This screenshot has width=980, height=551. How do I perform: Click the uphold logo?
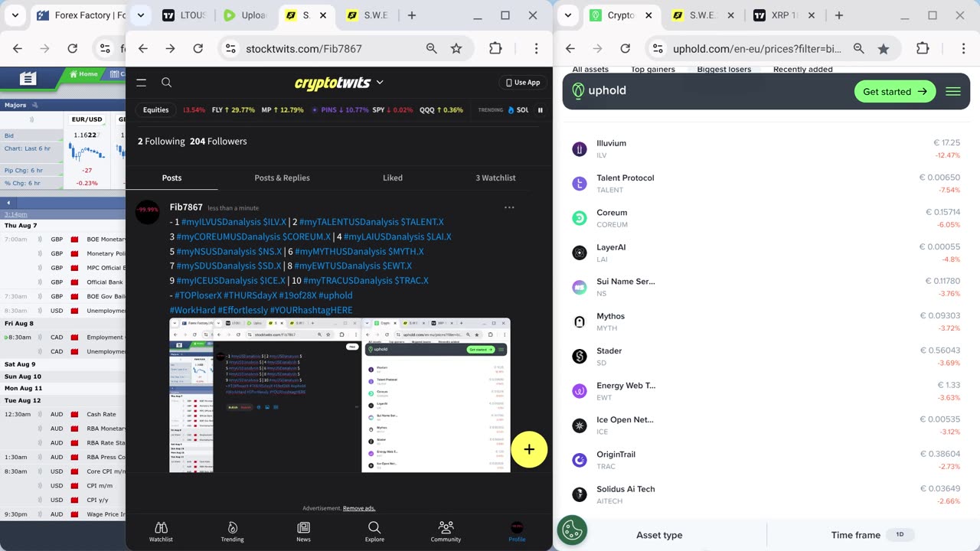(x=599, y=90)
